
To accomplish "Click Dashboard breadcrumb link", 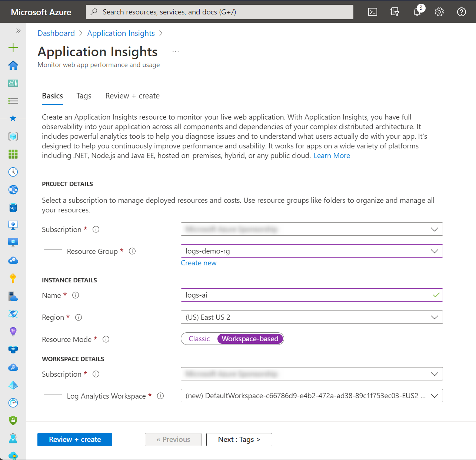I will pyautogui.click(x=56, y=33).
